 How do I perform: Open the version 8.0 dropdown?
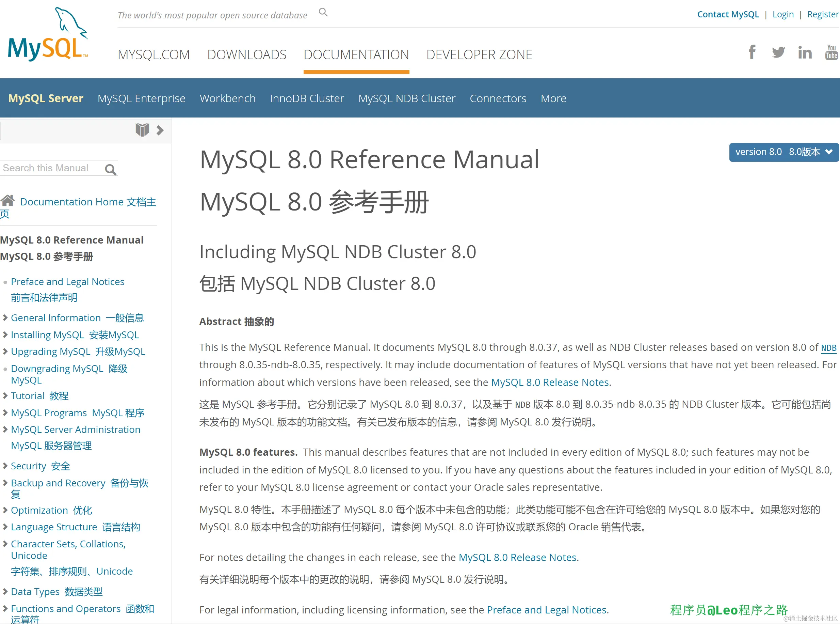coord(784,152)
